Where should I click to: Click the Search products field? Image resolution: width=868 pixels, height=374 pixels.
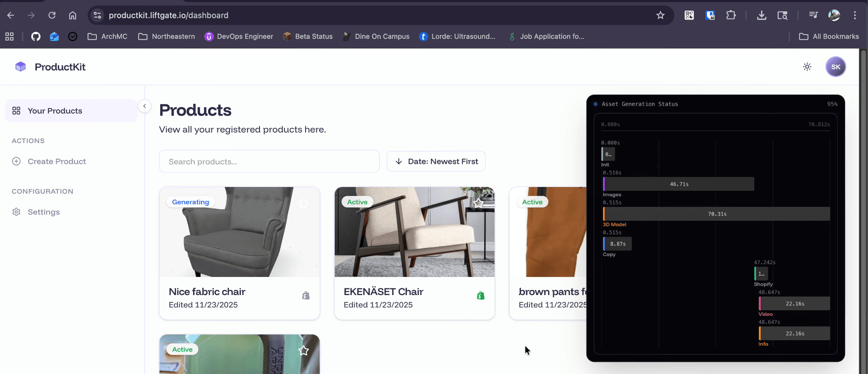click(269, 161)
